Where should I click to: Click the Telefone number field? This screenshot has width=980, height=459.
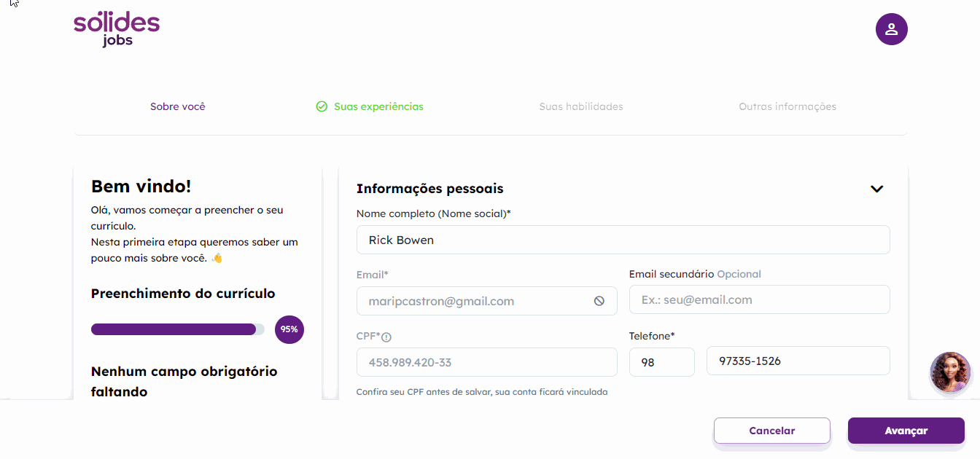coord(798,361)
